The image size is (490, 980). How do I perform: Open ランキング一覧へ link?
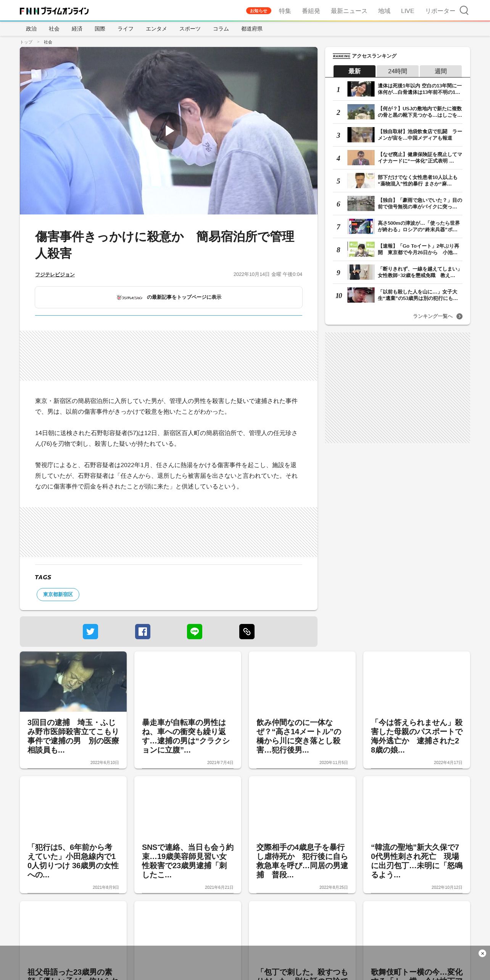[433, 316]
